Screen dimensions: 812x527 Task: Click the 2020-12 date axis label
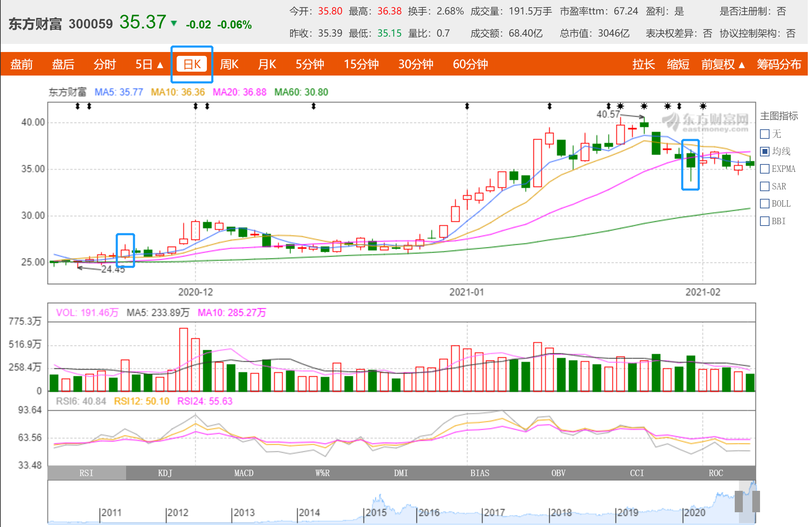(x=196, y=292)
